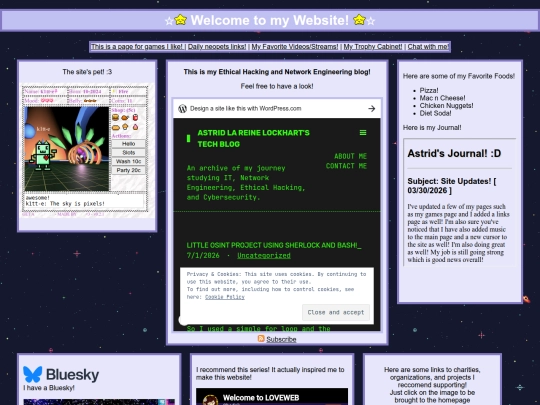Image resolution: width=540 pixels, height=405 pixels.
Task: Click the left star emoji in header
Action: tap(180, 20)
